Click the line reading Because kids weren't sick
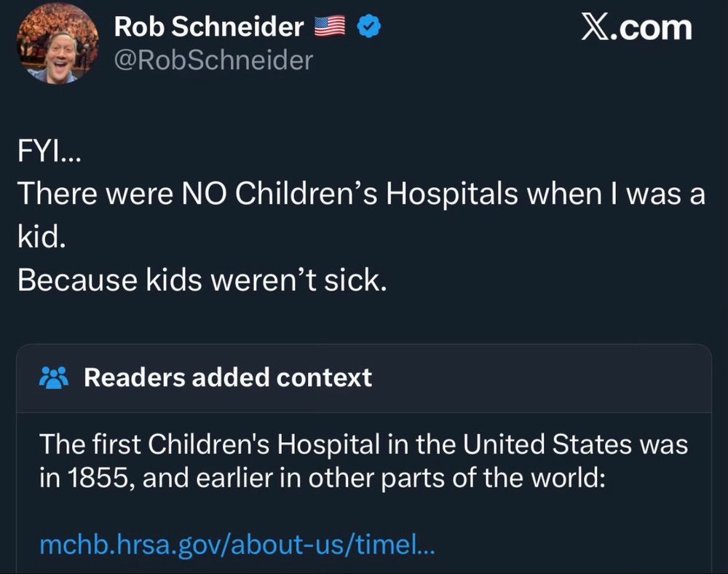This screenshot has height=574, width=728. (x=204, y=279)
